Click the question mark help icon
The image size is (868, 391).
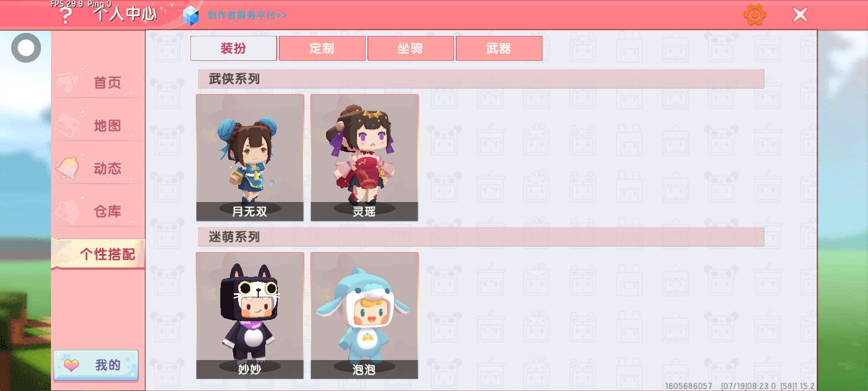pyautogui.click(x=66, y=16)
